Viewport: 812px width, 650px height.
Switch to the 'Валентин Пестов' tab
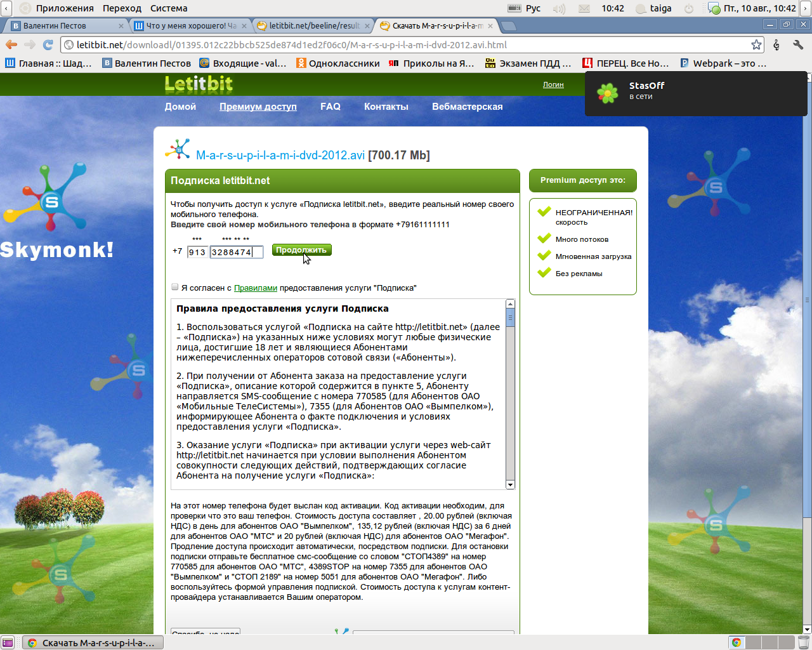click(x=65, y=26)
